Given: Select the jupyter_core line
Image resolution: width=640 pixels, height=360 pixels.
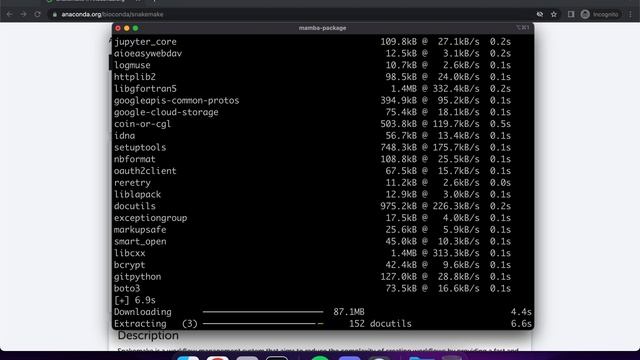Looking at the screenshot, I should pos(312,42).
